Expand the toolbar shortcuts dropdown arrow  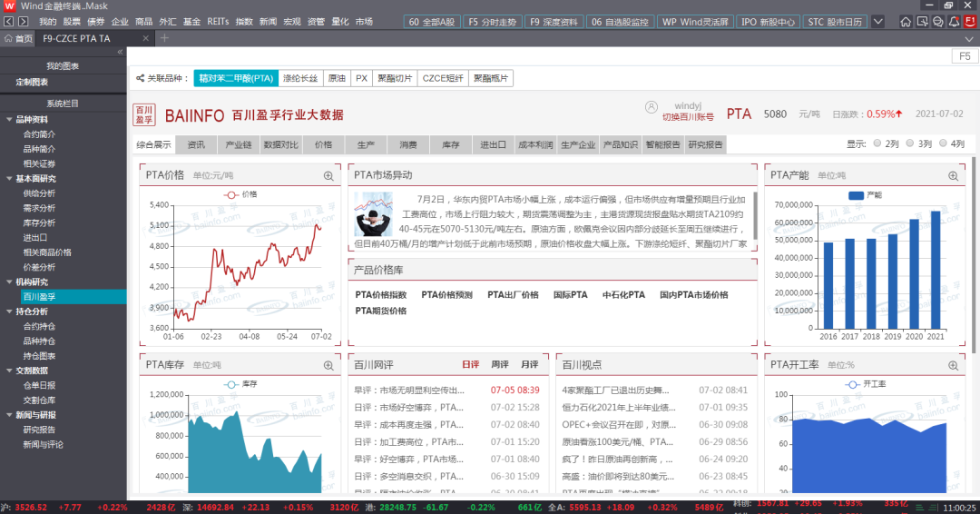click(x=878, y=21)
